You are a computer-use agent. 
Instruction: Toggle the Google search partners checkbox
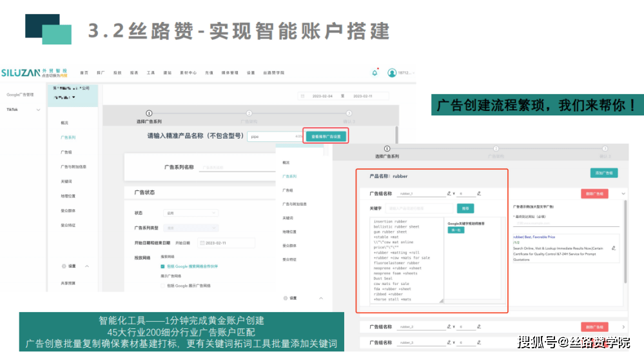click(x=163, y=266)
